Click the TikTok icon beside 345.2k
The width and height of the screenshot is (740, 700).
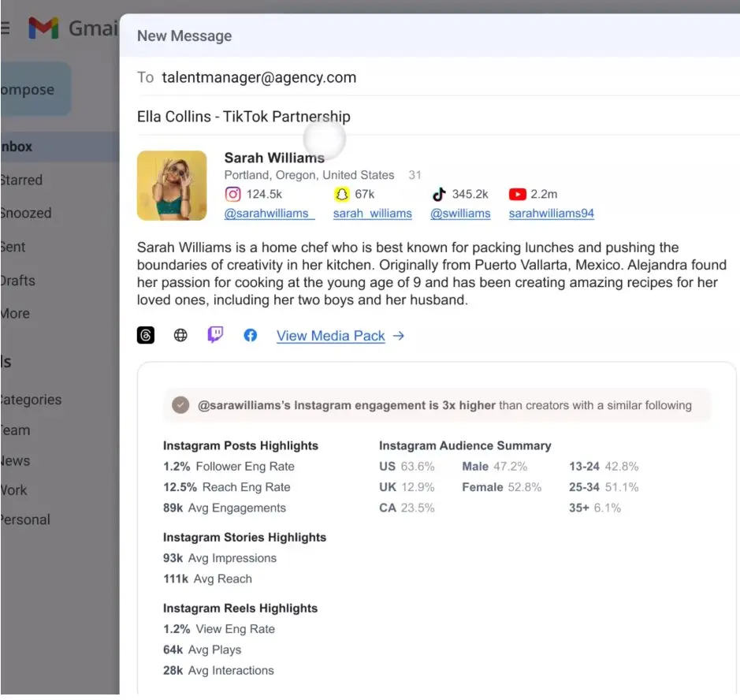[439, 194]
